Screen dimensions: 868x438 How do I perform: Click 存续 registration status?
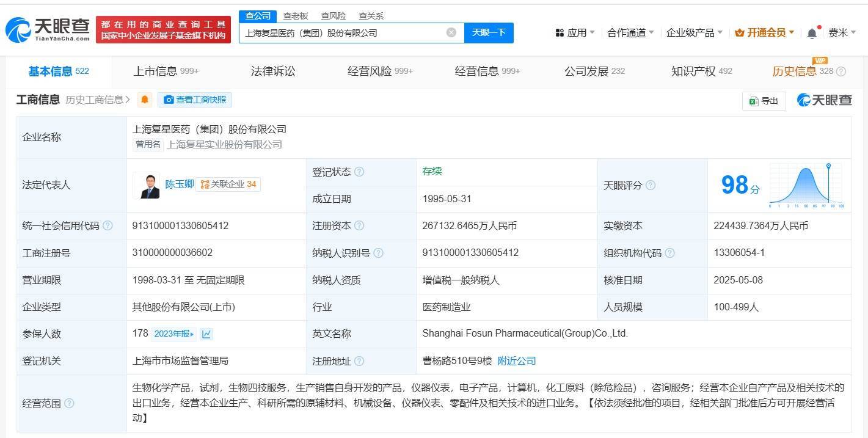432,171
